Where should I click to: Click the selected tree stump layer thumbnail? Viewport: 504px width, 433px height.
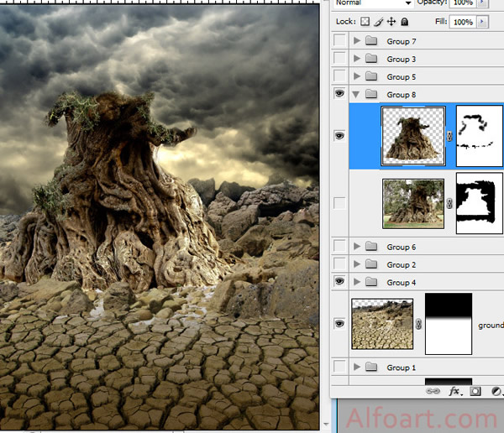(x=413, y=134)
